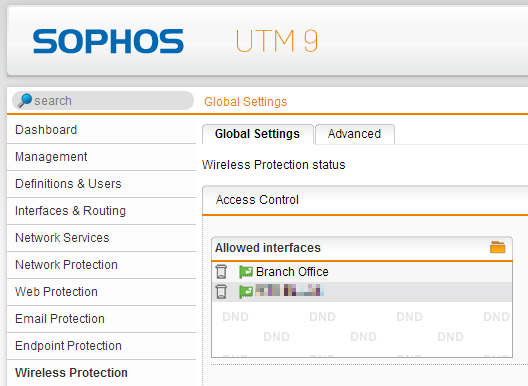Open the folder icon in Allowed interfaces
The width and height of the screenshot is (528, 386).
tap(497, 247)
